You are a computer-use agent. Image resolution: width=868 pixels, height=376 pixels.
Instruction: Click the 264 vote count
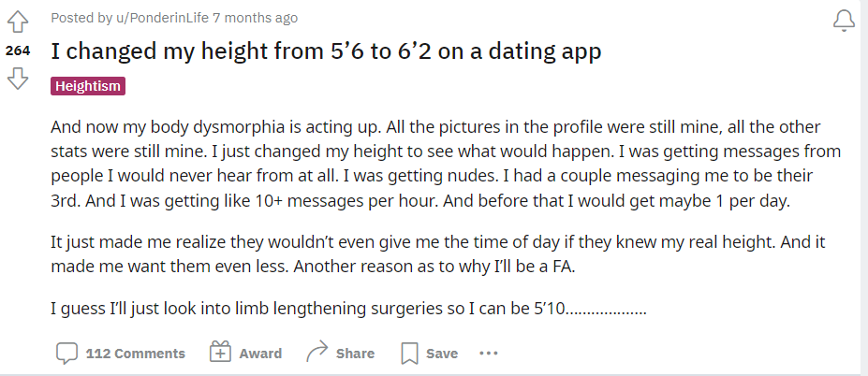point(18,51)
